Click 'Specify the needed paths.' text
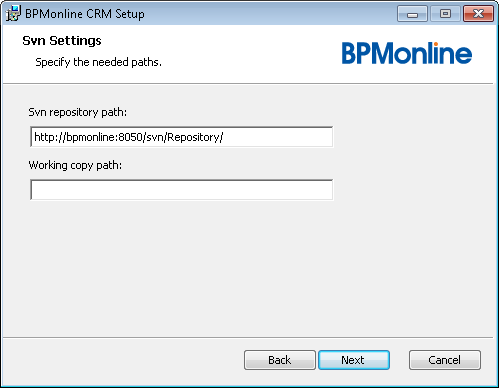The height and width of the screenshot is (388, 499). pos(98,62)
